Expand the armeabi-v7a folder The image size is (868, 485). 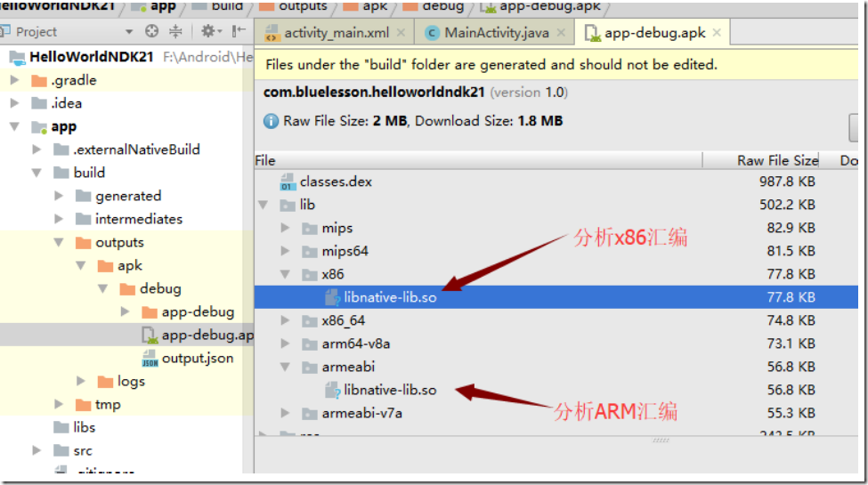tap(285, 413)
